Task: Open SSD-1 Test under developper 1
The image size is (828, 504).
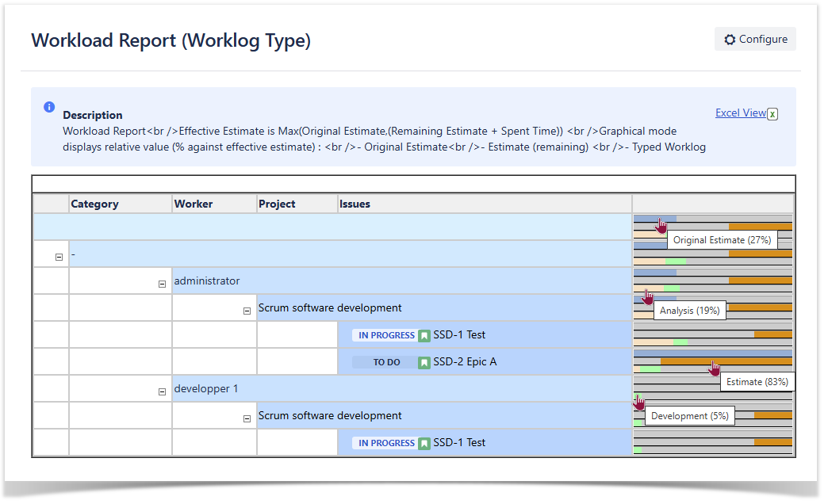Action: (x=459, y=443)
